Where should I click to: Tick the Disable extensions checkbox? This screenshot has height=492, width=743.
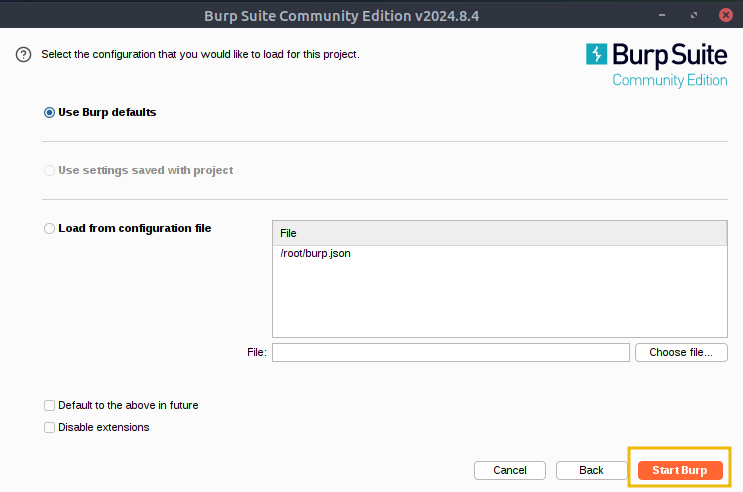click(x=49, y=428)
